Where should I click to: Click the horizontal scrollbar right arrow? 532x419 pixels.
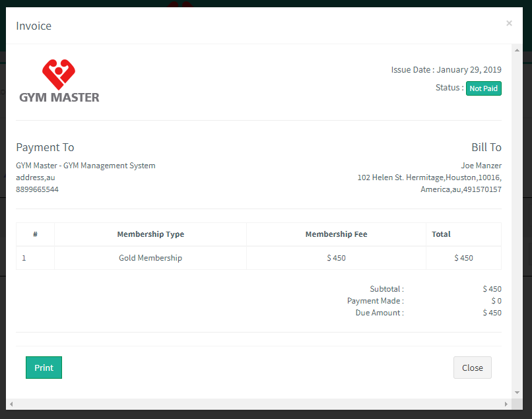[x=505, y=404]
